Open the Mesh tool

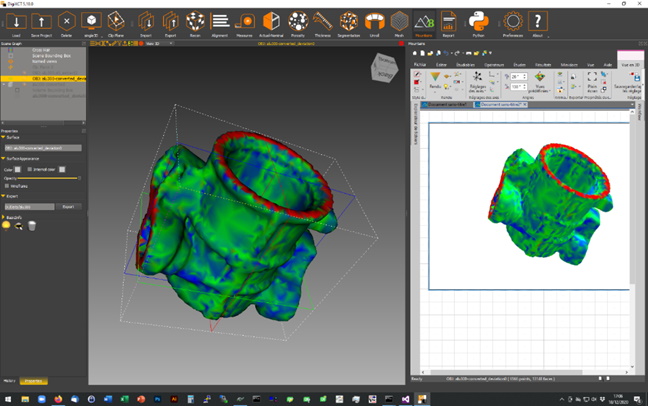pyautogui.click(x=399, y=21)
